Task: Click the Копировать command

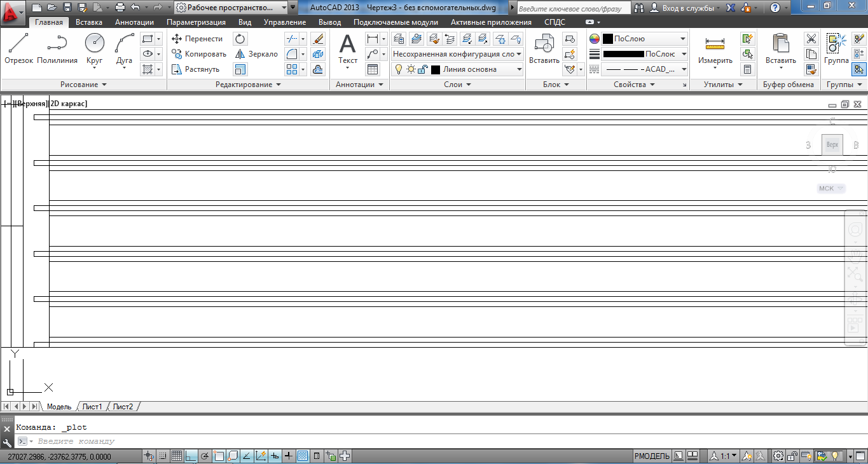Action: 199,54
